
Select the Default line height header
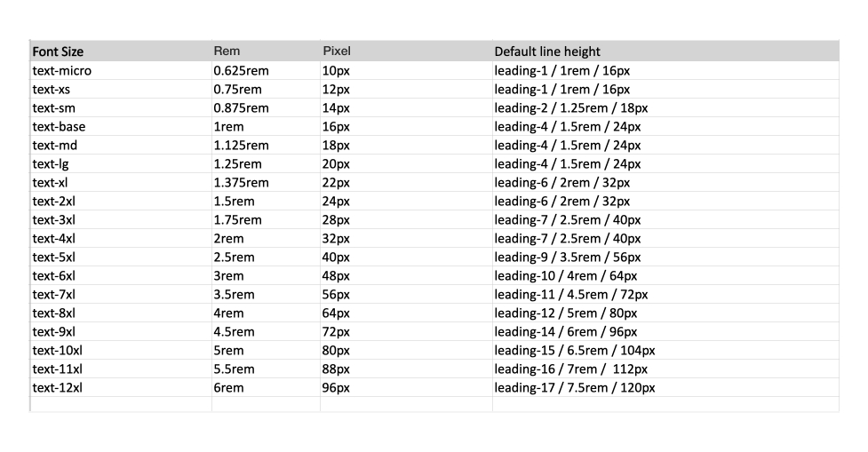[547, 52]
